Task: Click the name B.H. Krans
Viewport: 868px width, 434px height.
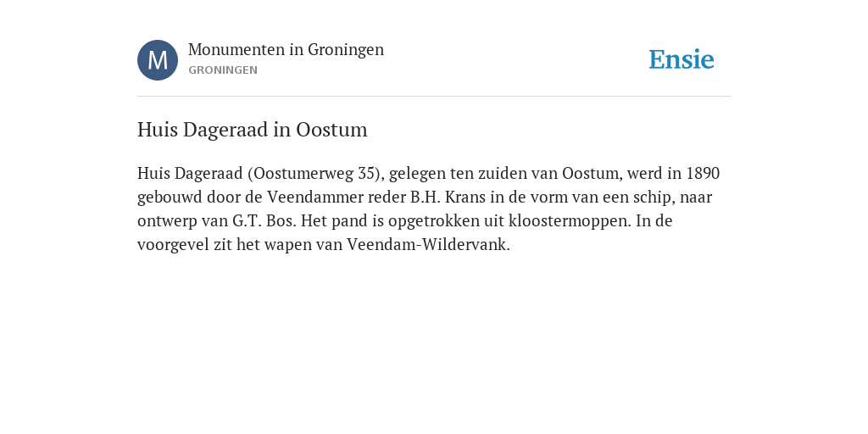Action: pos(448,197)
